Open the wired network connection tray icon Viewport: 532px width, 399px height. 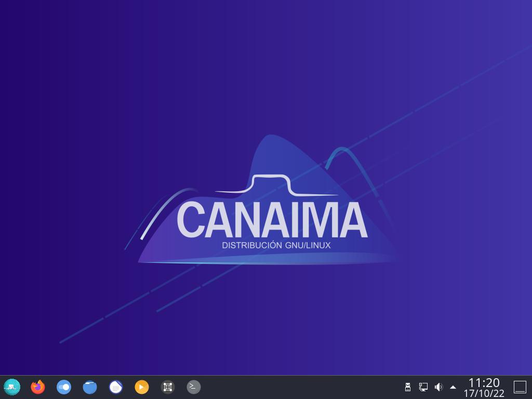click(x=423, y=387)
